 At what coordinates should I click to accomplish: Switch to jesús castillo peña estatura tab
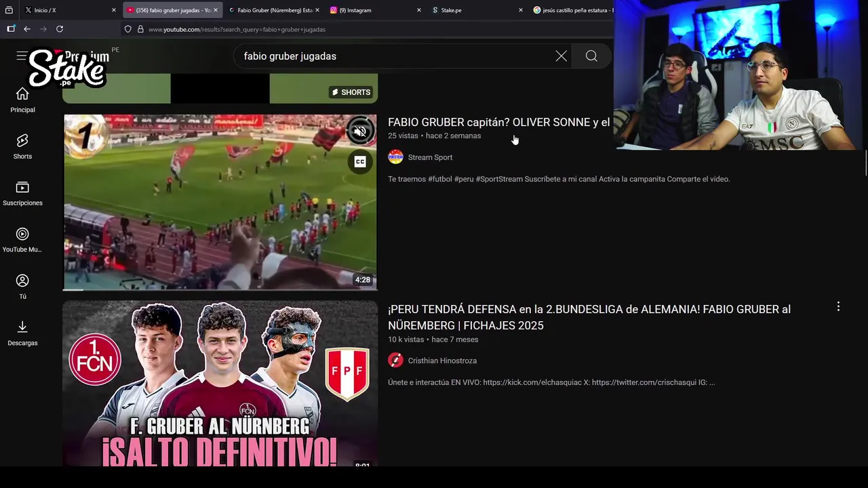[x=573, y=10]
